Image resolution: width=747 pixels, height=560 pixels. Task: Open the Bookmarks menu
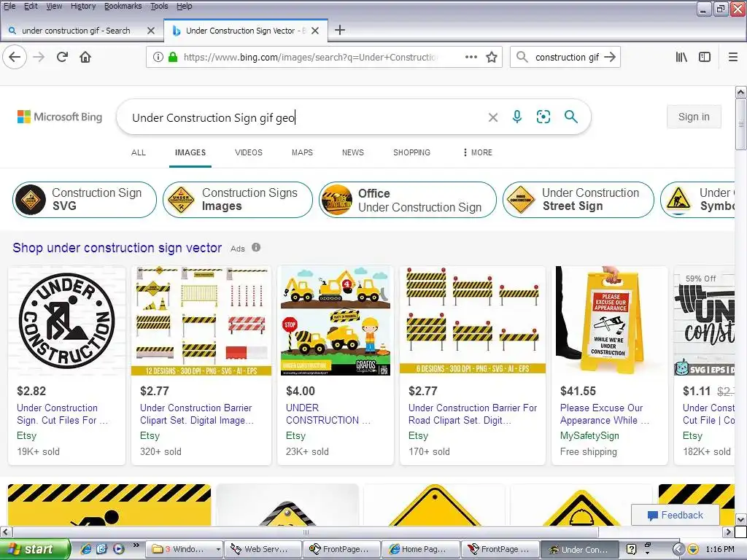point(123,6)
